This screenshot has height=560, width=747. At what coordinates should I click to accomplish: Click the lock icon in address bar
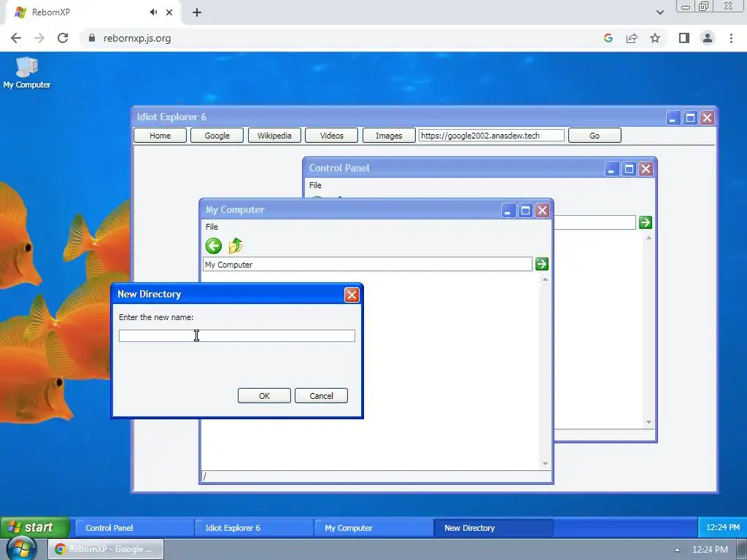[x=92, y=38]
